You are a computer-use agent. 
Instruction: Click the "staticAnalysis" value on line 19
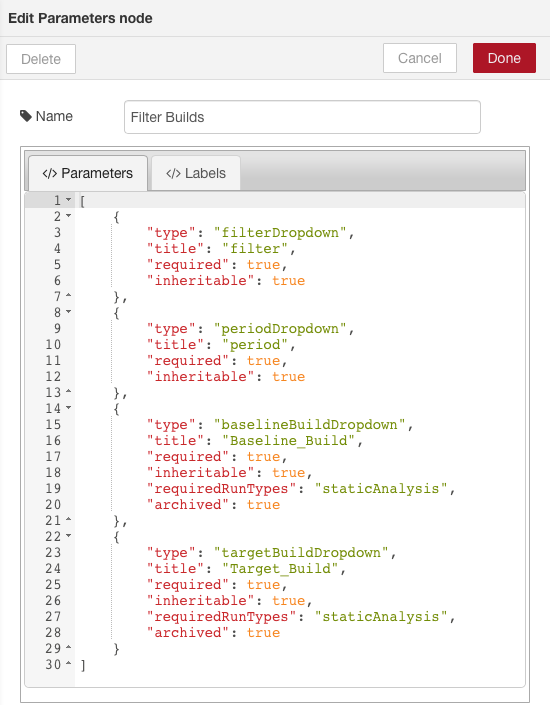(x=381, y=489)
